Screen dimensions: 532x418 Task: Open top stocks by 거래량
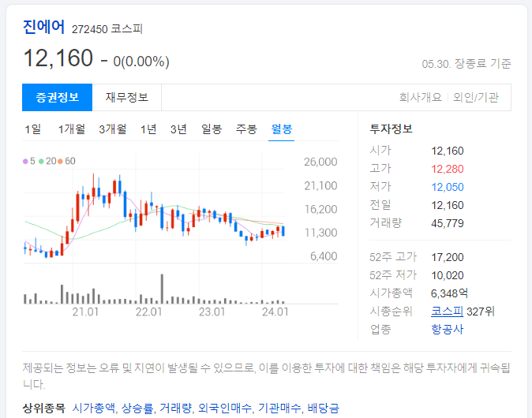tap(175, 408)
